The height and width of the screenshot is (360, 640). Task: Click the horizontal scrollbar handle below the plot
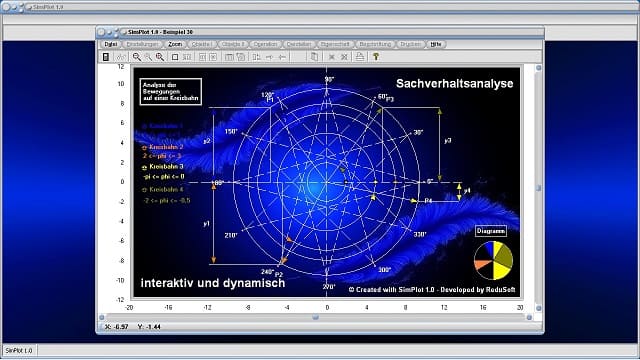point(315,317)
